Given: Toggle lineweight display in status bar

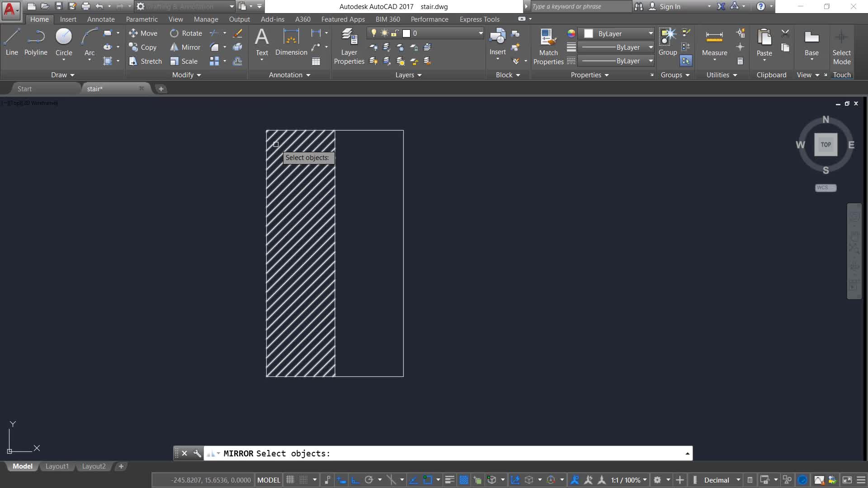Looking at the screenshot, I should [449, 480].
